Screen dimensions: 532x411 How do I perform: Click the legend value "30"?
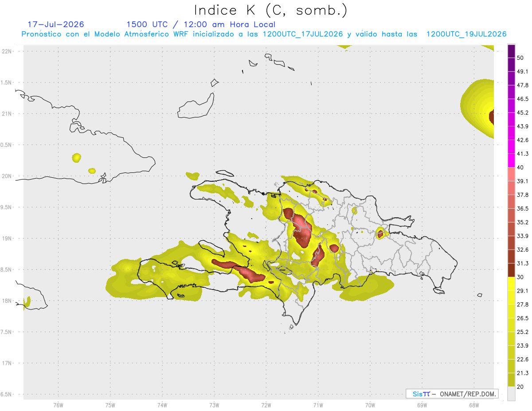point(520,277)
